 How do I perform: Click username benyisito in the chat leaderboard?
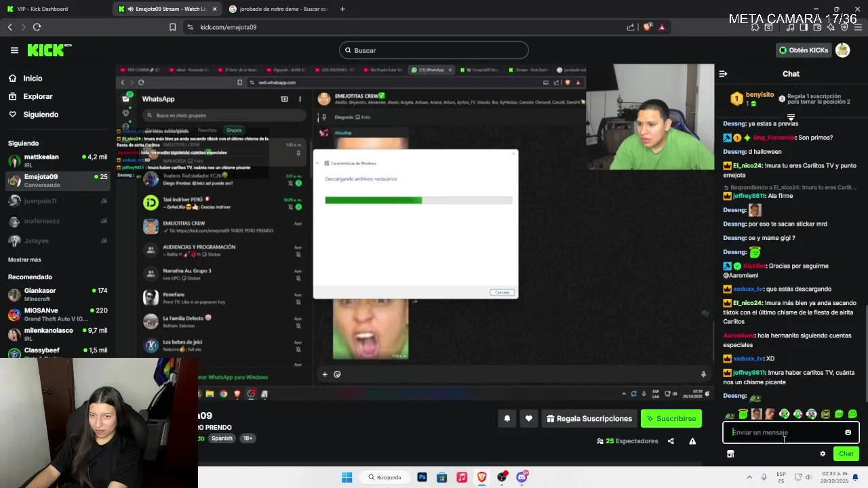[759, 95]
